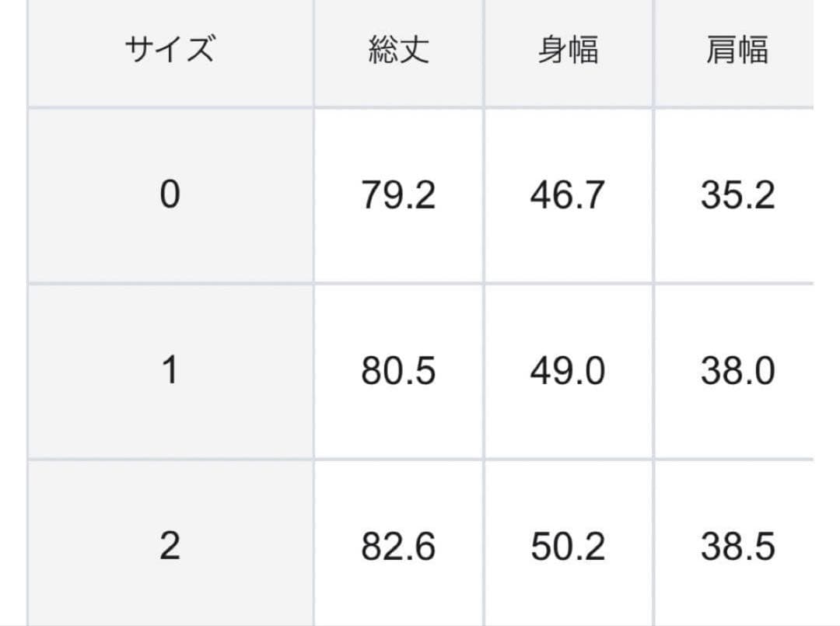840x626 pixels.
Task: Click the 49.0 body width cell
Action: 568,371
